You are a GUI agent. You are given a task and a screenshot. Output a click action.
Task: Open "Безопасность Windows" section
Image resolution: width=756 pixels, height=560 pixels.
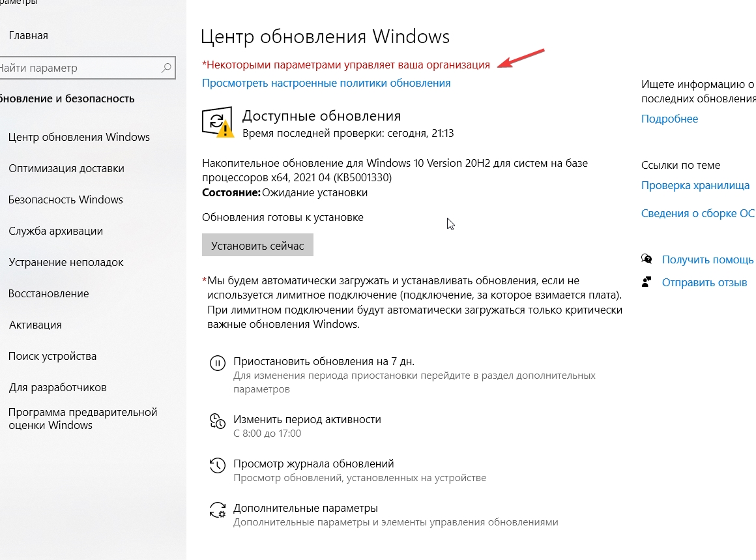(x=65, y=199)
